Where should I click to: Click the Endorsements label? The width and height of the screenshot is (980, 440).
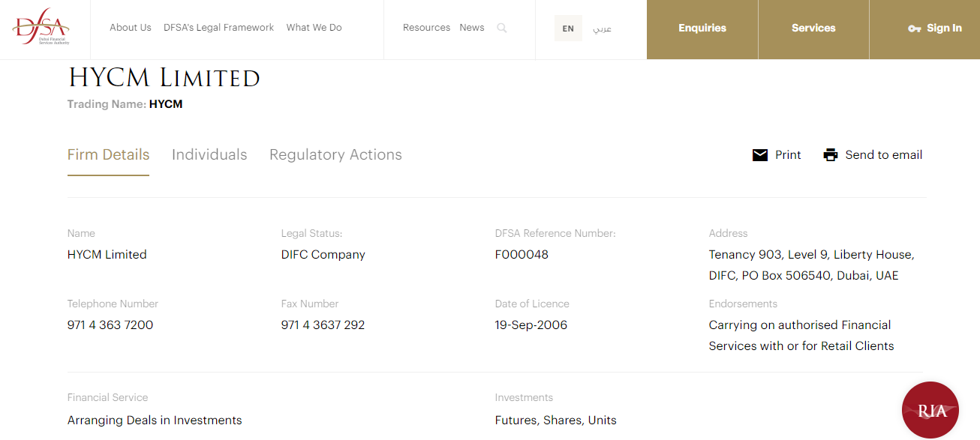743,304
